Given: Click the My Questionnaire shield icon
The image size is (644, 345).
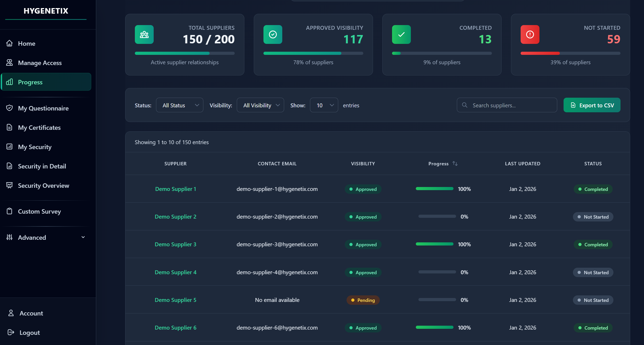Looking at the screenshot, I should [x=9, y=108].
